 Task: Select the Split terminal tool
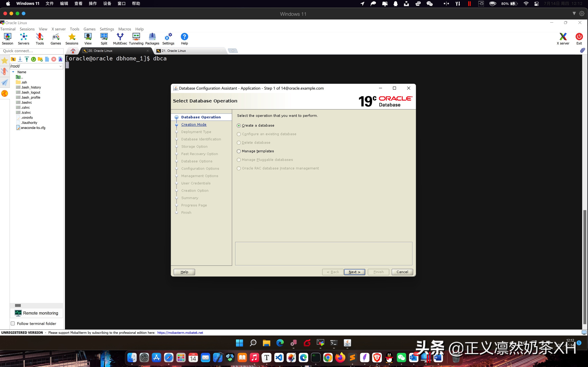pos(104,38)
